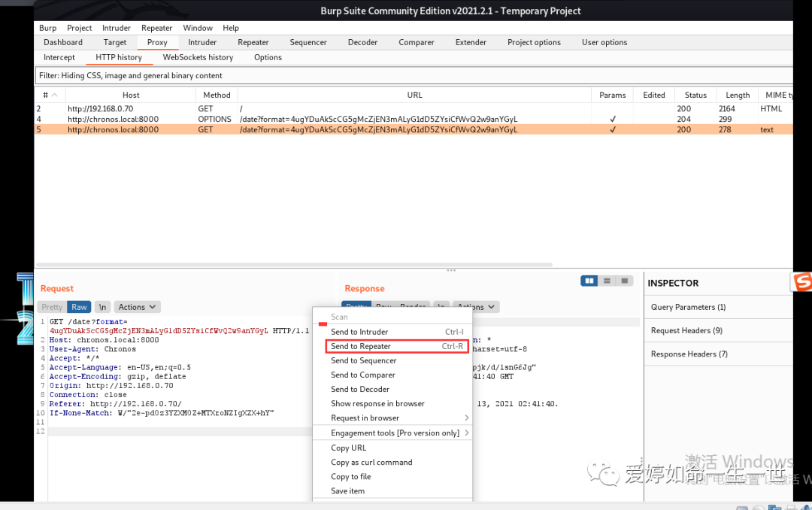This screenshot has width=812, height=510.
Task: Sort history by the Method column header
Action: pos(217,95)
